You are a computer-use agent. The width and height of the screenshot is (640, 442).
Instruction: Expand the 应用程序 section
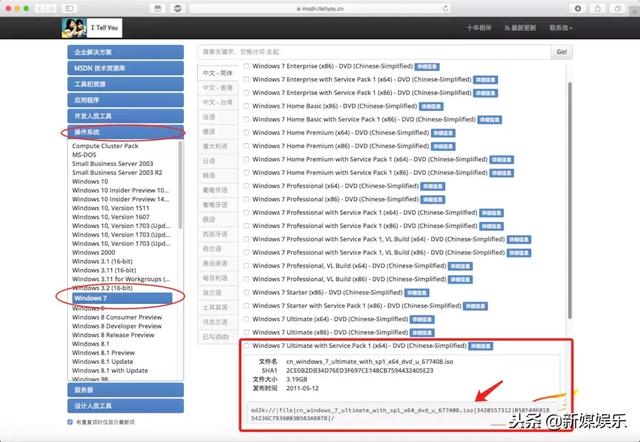125,100
